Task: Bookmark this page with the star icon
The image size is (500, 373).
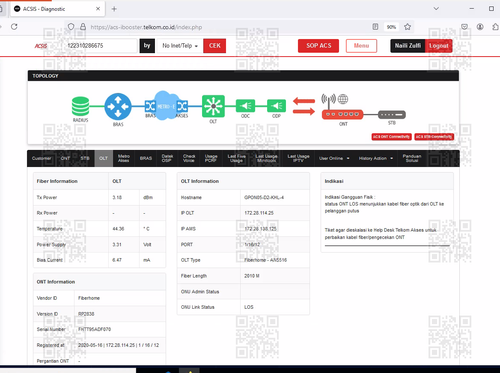Action: coord(407,27)
